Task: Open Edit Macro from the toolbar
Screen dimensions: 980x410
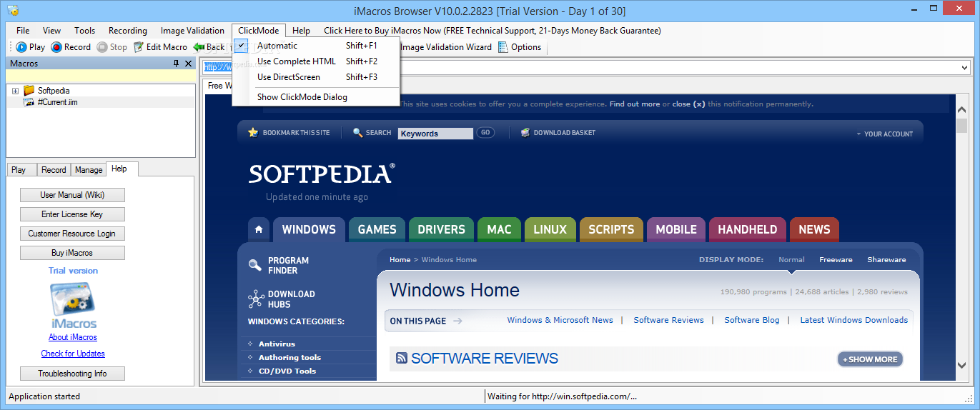Action: 161,47
